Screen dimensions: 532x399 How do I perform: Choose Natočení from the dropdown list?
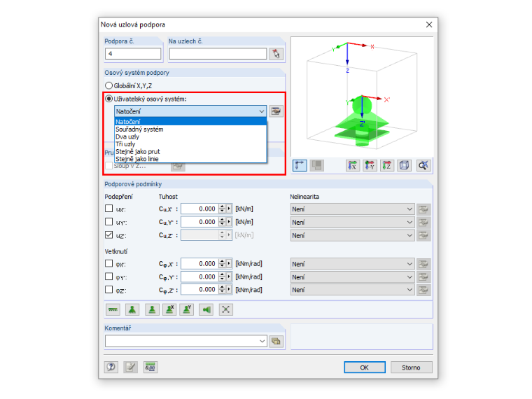tap(190, 122)
